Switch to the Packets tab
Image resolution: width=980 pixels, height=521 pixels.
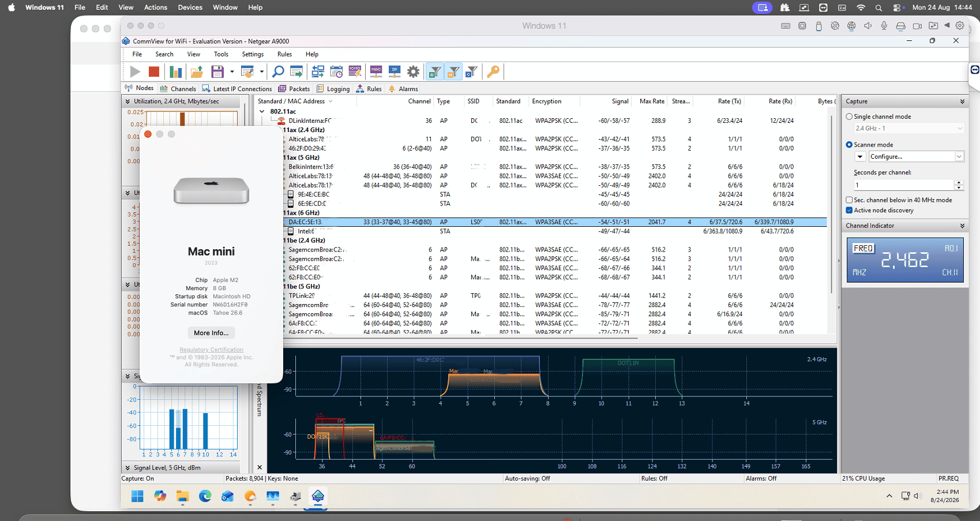(294, 89)
